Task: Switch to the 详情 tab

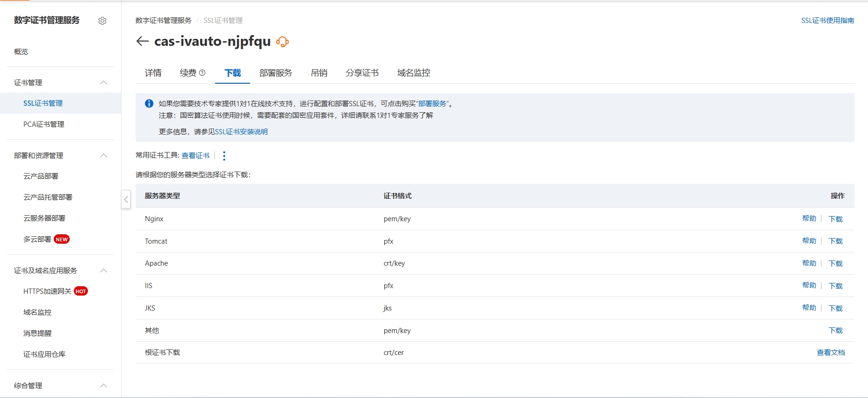Action: (x=153, y=73)
